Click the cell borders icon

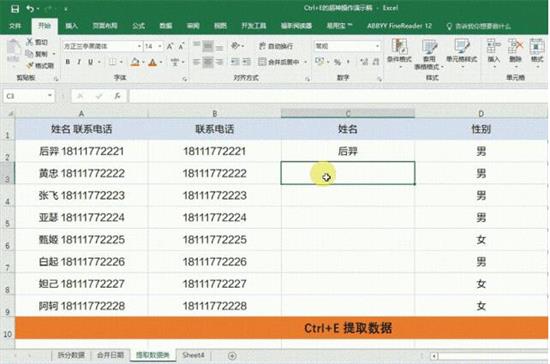click(x=112, y=62)
